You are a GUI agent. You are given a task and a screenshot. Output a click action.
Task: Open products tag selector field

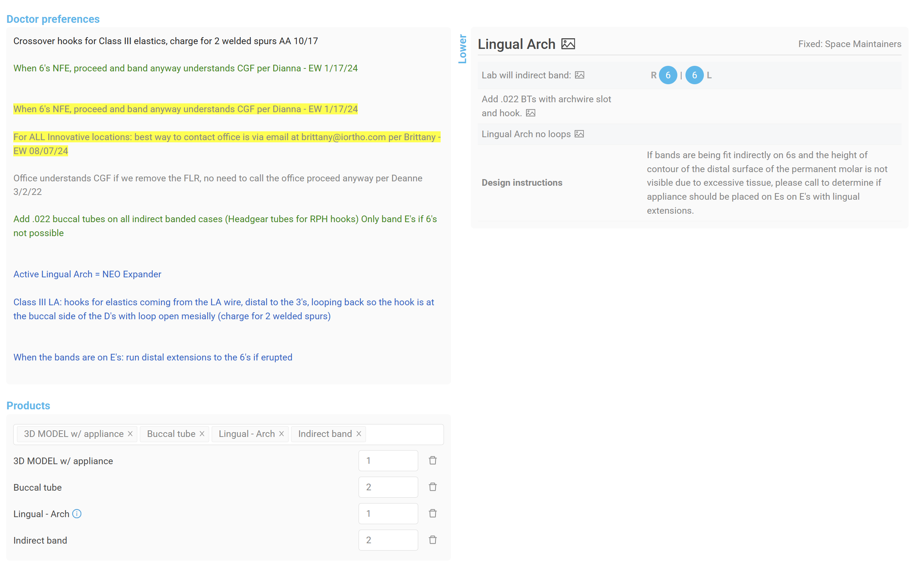(404, 434)
